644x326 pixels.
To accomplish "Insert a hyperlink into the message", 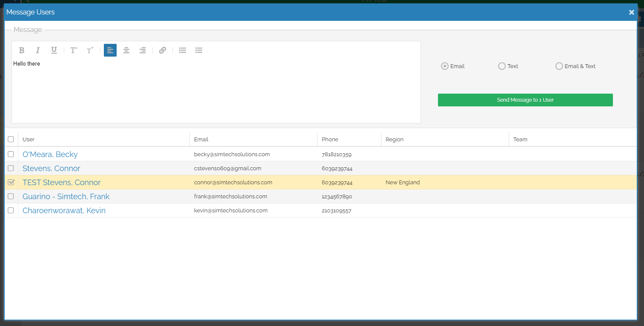I will point(162,50).
